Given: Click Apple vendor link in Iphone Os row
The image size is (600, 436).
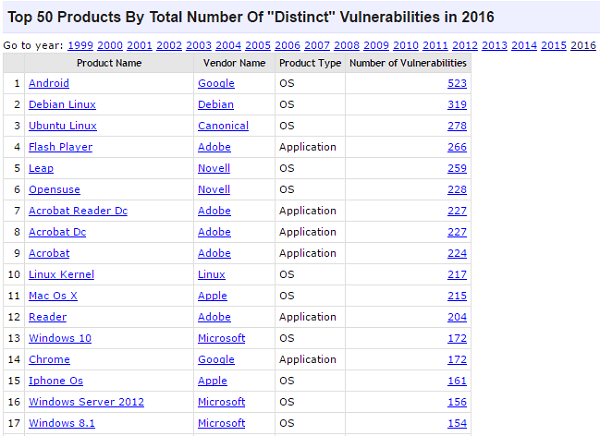Looking at the screenshot, I should [x=213, y=381].
